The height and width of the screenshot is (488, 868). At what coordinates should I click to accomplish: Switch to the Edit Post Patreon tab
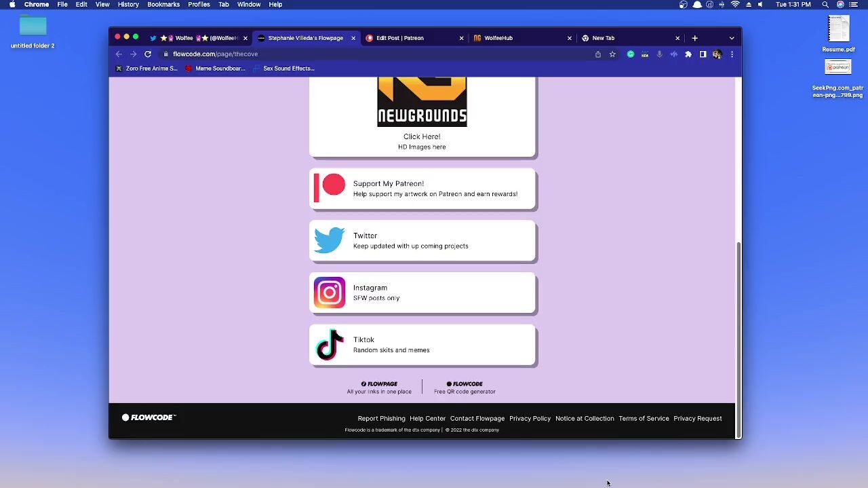tap(400, 38)
